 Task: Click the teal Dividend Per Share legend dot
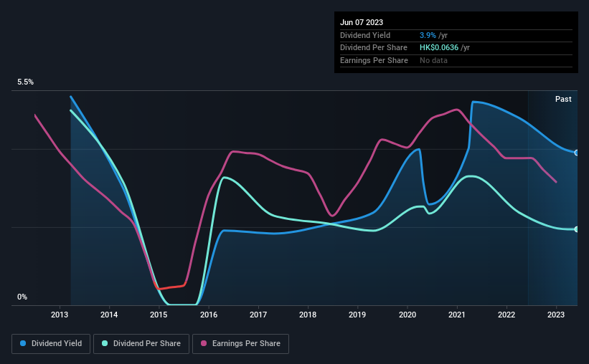tap(105, 343)
